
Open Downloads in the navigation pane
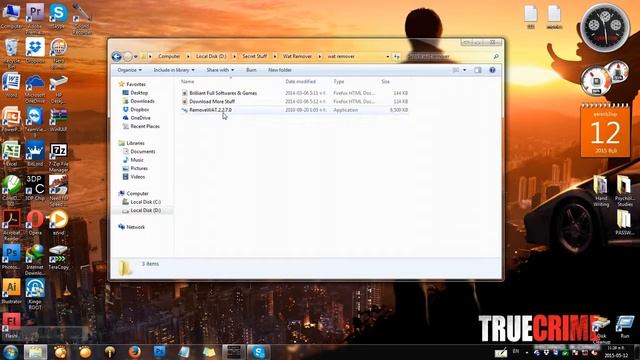tap(142, 101)
